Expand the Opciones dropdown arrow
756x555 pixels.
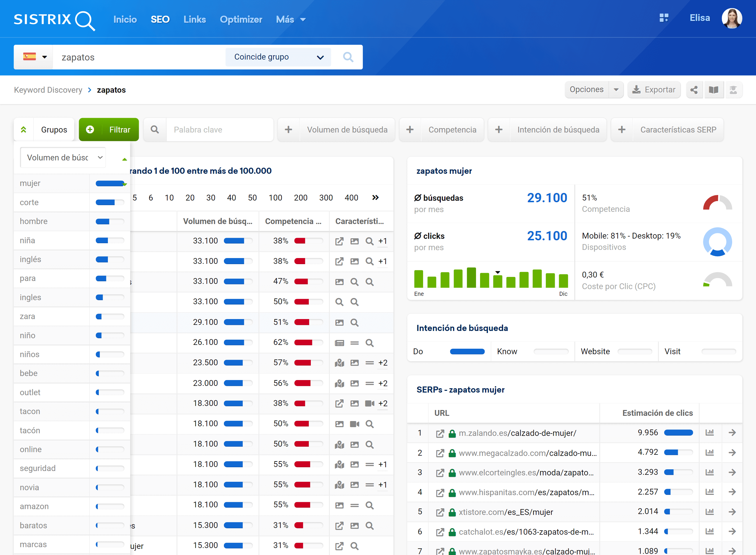pyautogui.click(x=616, y=90)
